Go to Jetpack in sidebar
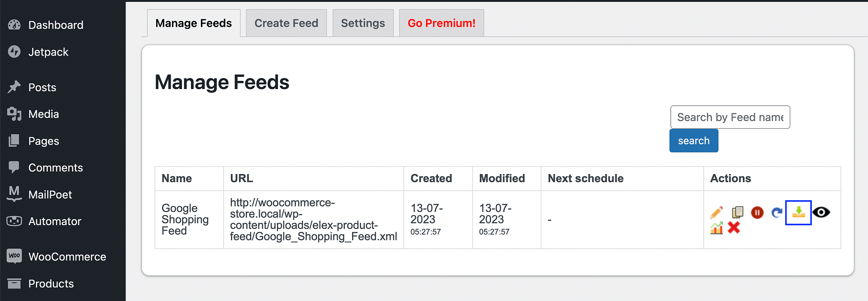Image resolution: width=868 pixels, height=301 pixels. pyautogui.click(x=48, y=52)
